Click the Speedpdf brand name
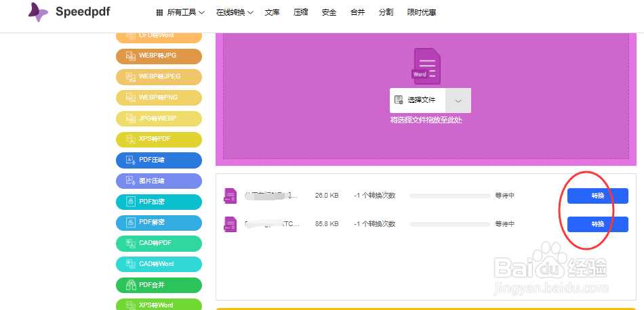The height and width of the screenshot is (310, 644). click(x=83, y=12)
